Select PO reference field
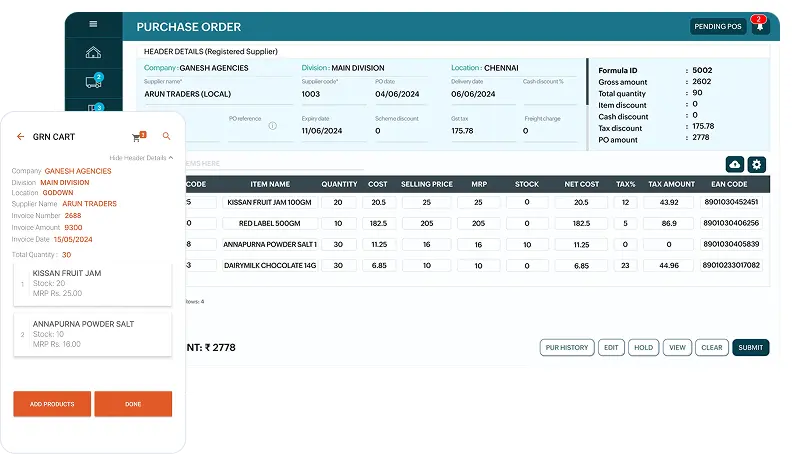This screenshot has width=792, height=454. tap(260, 131)
